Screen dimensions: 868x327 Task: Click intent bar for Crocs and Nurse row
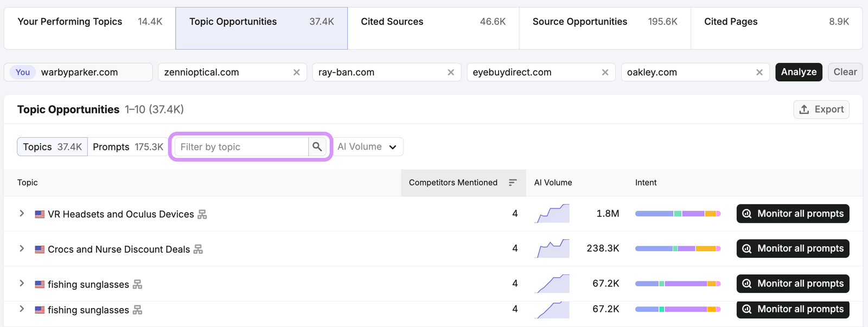click(678, 248)
